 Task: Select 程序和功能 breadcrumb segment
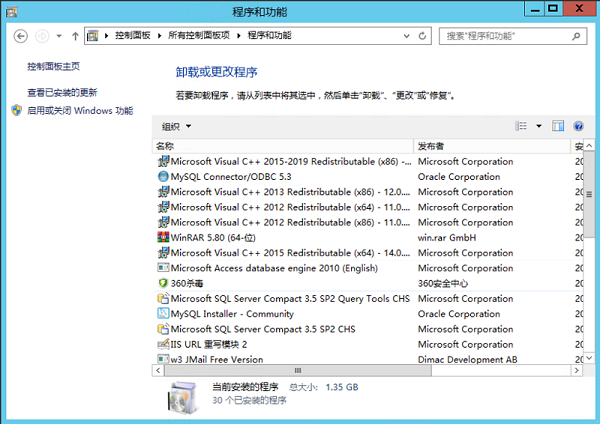269,36
